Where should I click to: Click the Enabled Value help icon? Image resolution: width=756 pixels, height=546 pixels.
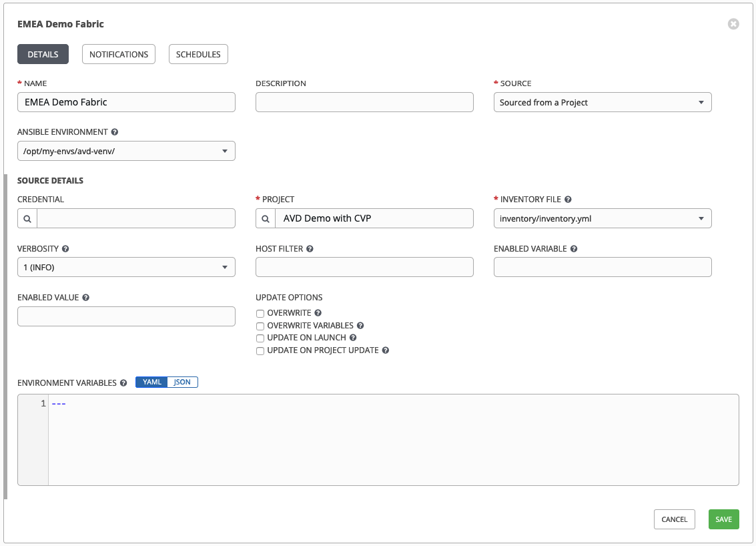click(84, 297)
